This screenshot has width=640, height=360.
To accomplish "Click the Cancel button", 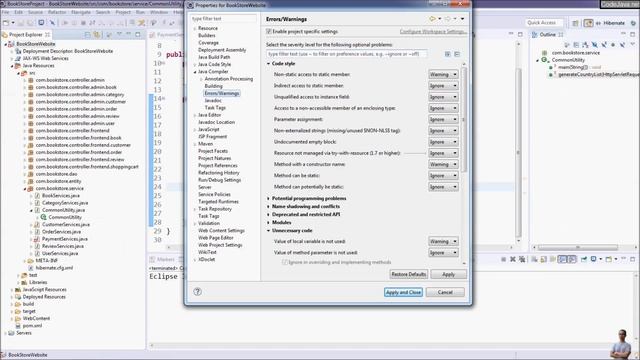I will 445,292.
